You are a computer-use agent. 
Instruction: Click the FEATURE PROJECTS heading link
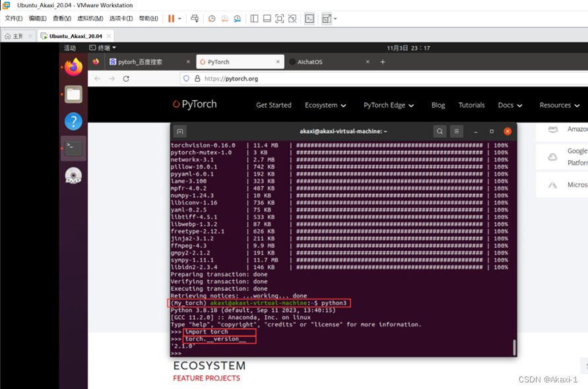(207, 378)
